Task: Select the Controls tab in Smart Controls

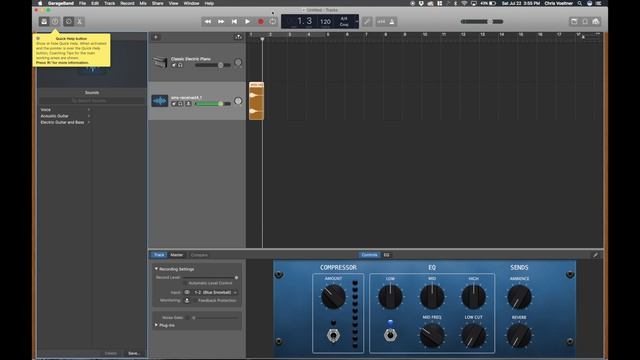Action: coord(369,255)
